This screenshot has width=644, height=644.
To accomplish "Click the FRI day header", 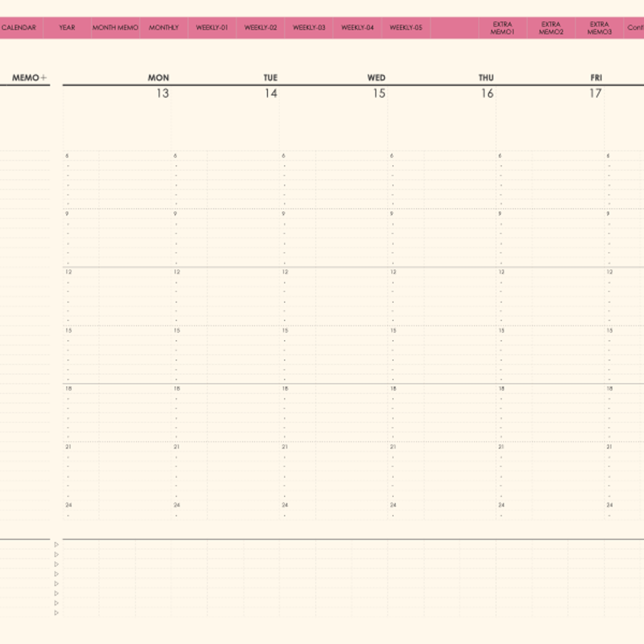I will (596, 78).
